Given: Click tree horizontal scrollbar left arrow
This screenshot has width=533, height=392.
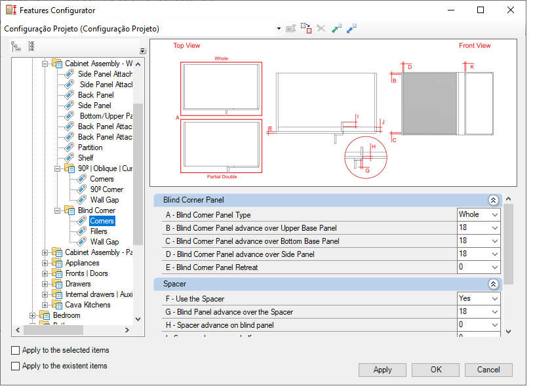Looking at the screenshot, I should (x=18, y=330).
